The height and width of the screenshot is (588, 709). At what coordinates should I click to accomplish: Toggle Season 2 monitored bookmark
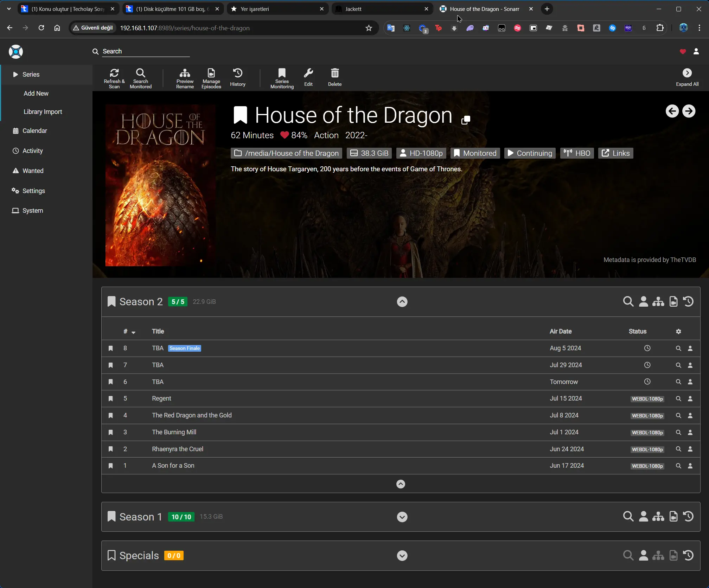pyautogui.click(x=111, y=301)
